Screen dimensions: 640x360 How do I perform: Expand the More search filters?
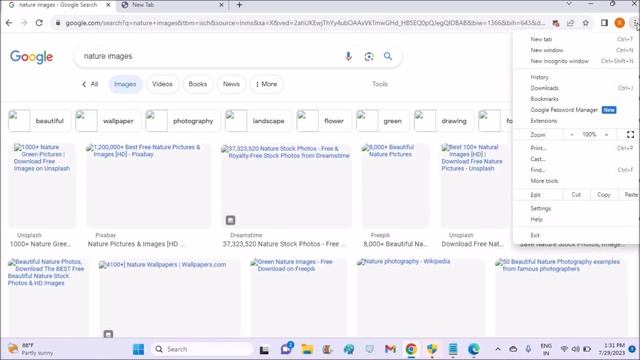[x=266, y=84]
